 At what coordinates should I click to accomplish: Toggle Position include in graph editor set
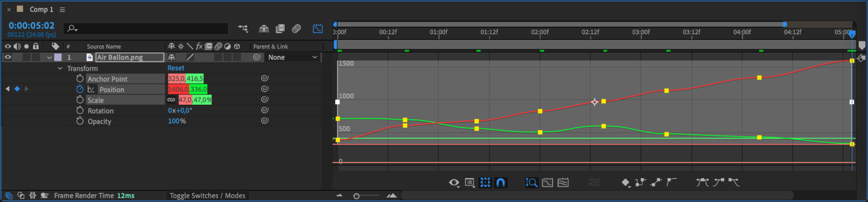pyautogui.click(x=91, y=89)
